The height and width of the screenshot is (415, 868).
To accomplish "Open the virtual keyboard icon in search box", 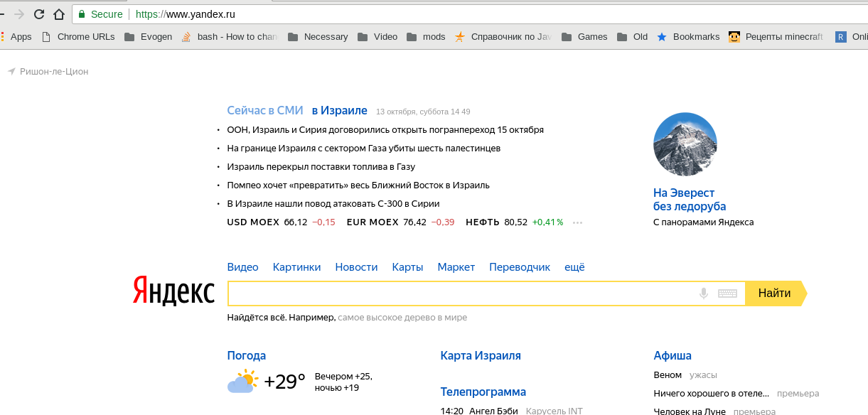I will (727, 293).
